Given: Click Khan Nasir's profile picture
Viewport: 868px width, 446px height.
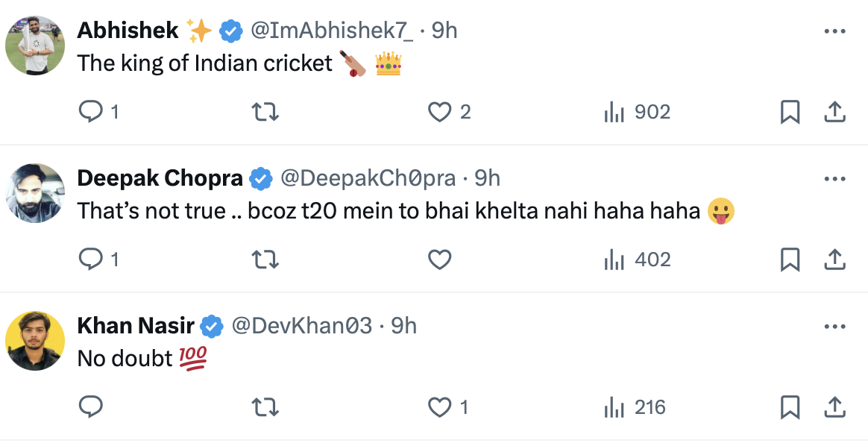Looking at the screenshot, I should [35, 341].
